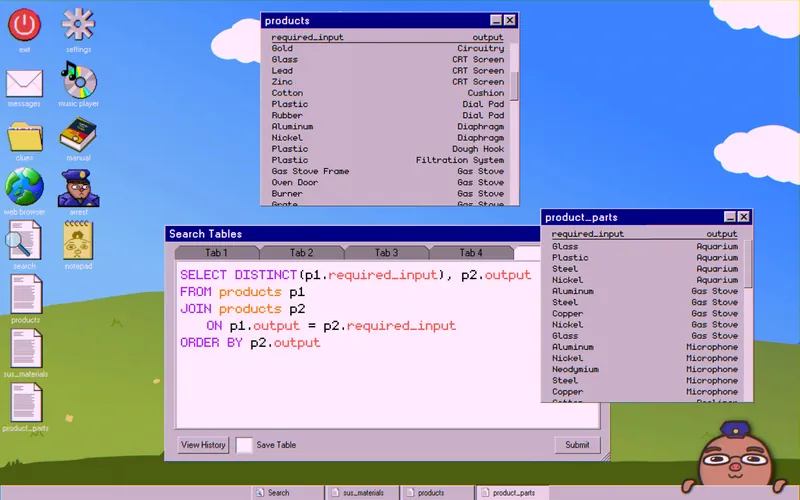Click the Burner row in products
Screen dimensions: 800x500
point(387,194)
